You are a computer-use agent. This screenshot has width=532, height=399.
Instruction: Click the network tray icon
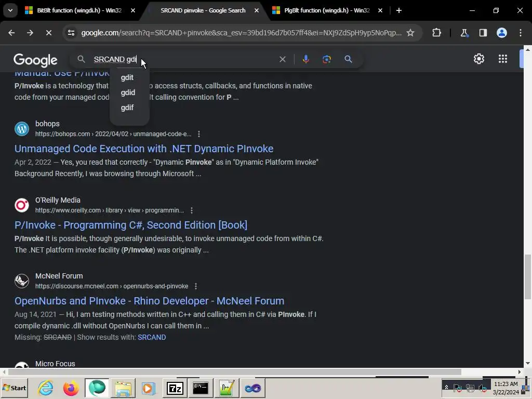pos(470,388)
